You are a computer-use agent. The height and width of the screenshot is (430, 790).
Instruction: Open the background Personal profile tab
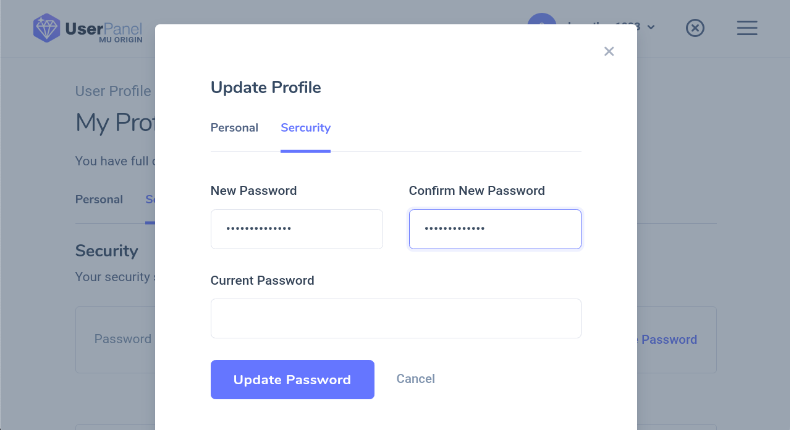99,199
